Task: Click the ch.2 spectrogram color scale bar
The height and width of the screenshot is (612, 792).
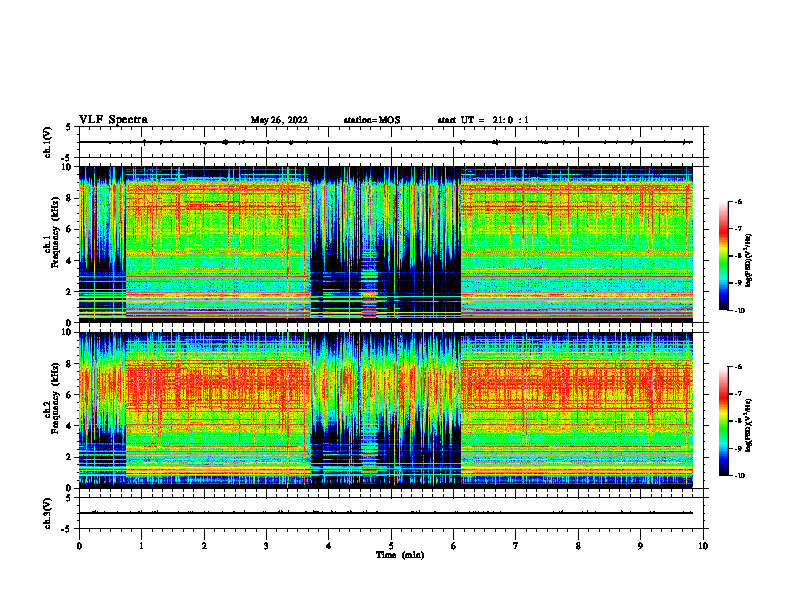Action: tap(724, 421)
